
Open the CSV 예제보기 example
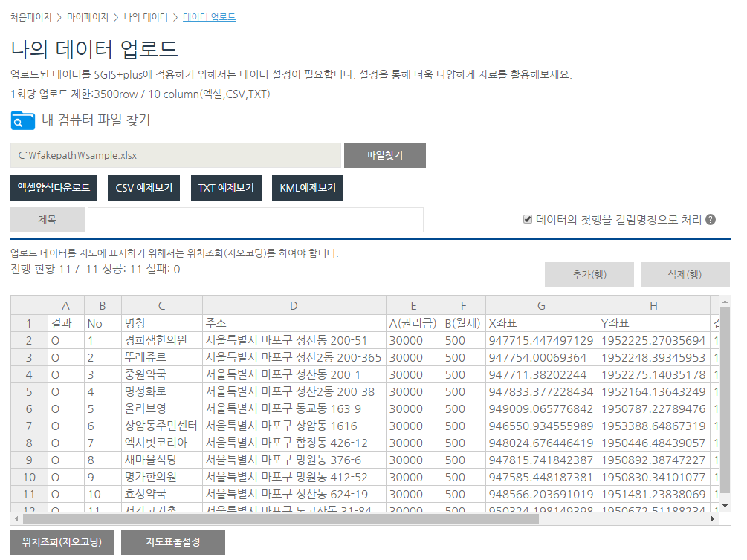coord(143,188)
